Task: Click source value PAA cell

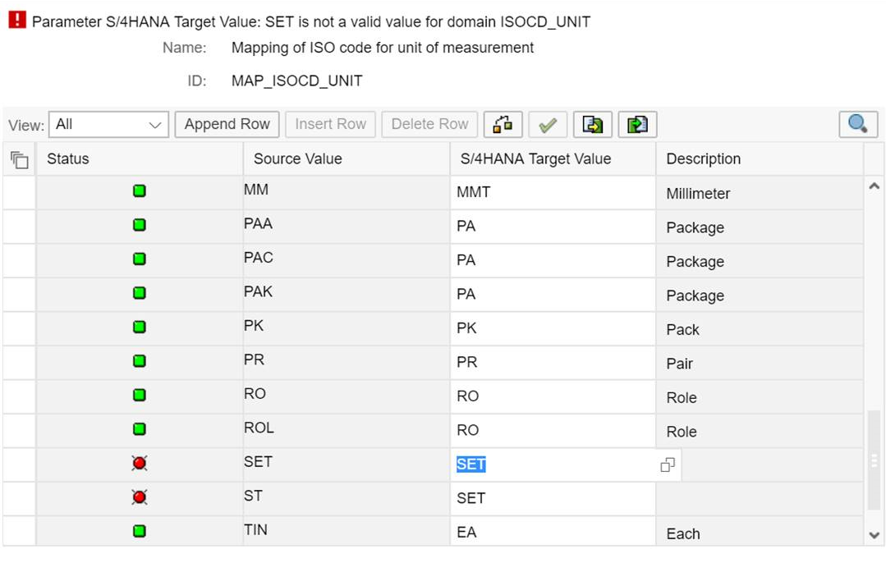Action: [x=346, y=226]
